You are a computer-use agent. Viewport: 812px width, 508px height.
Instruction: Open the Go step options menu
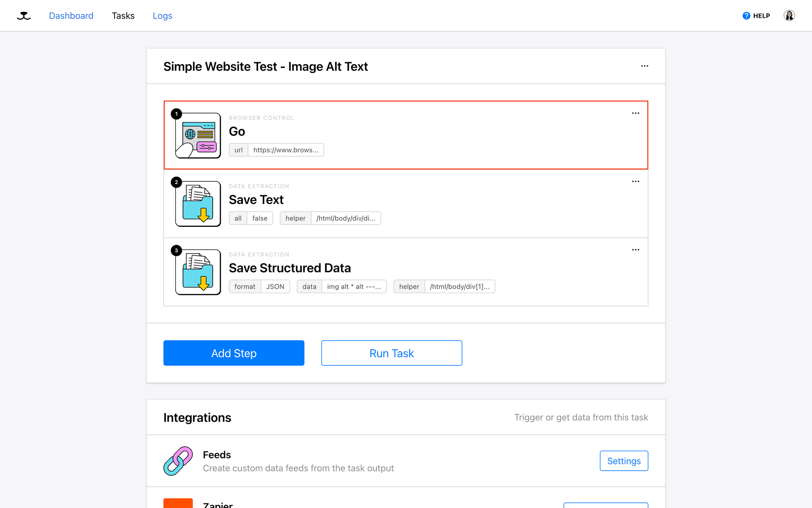(x=635, y=113)
